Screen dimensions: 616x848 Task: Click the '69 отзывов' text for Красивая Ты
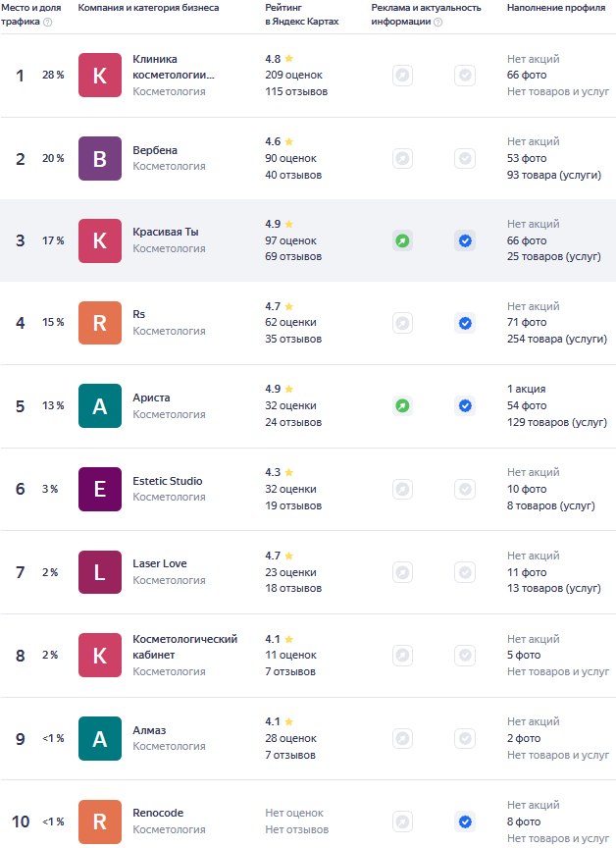point(293,257)
